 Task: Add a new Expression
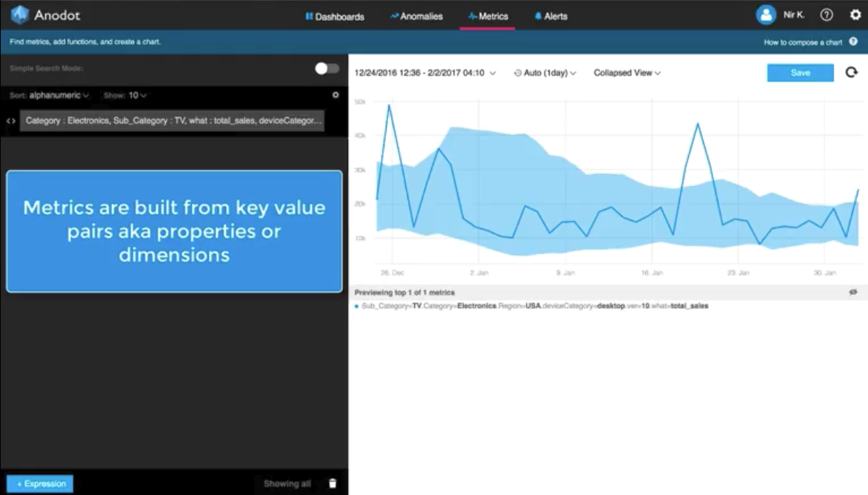40,483
